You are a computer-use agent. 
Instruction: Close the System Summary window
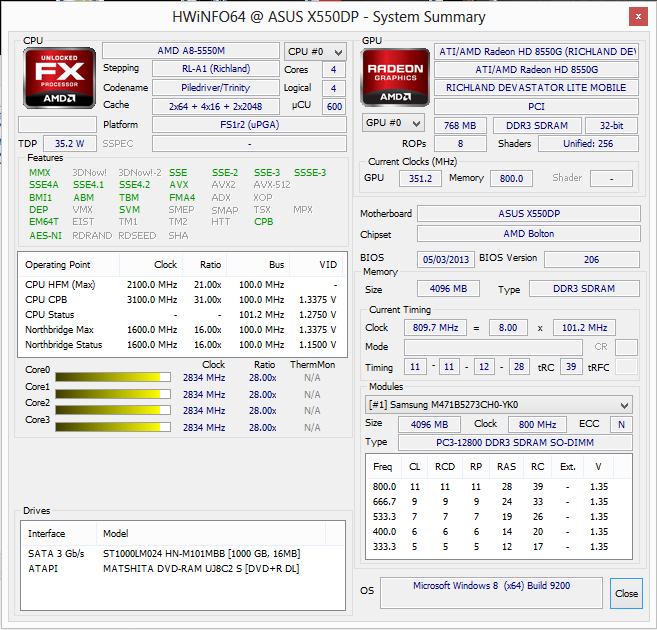coord(638,17)
